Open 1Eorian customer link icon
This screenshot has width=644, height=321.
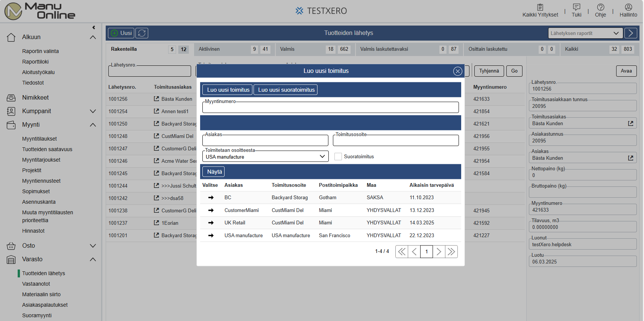[x=156, y=223]
